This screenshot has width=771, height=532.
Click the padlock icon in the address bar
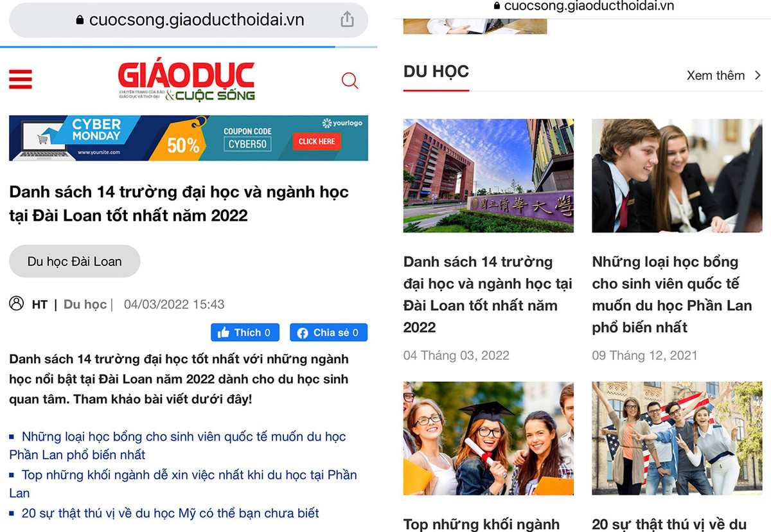point(80,20)
